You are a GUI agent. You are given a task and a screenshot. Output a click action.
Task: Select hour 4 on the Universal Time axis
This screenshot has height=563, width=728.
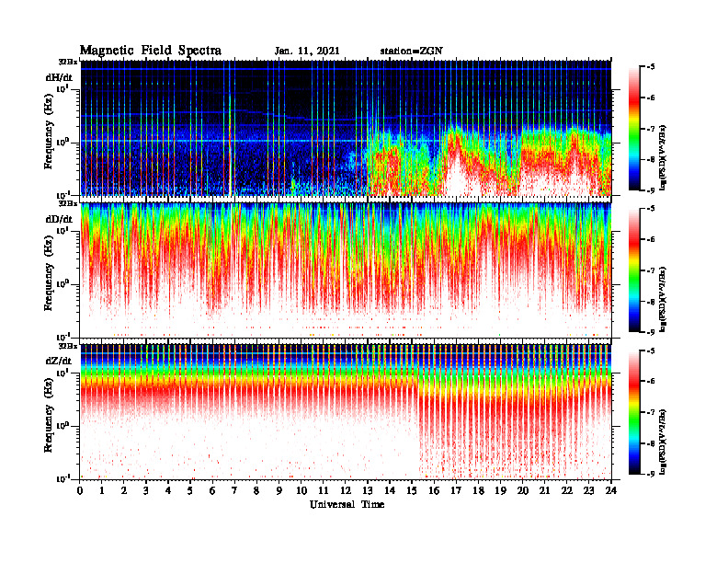pos(168,491)
